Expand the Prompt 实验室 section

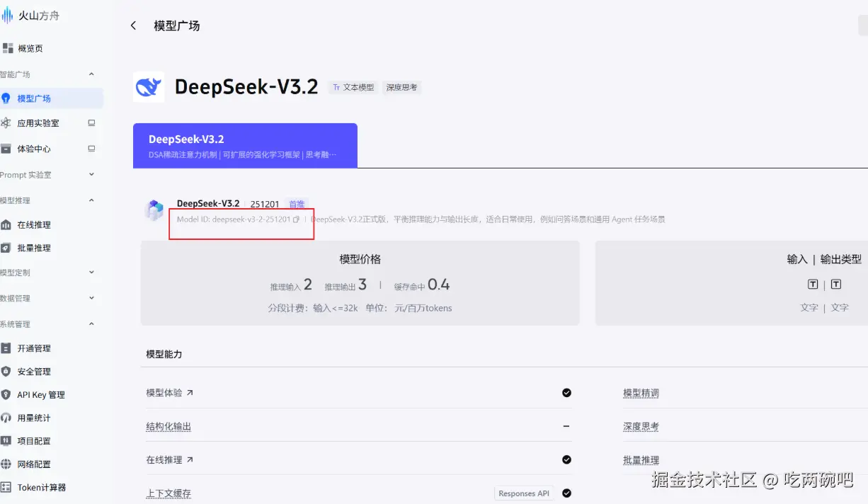click(x=91, y=174)
